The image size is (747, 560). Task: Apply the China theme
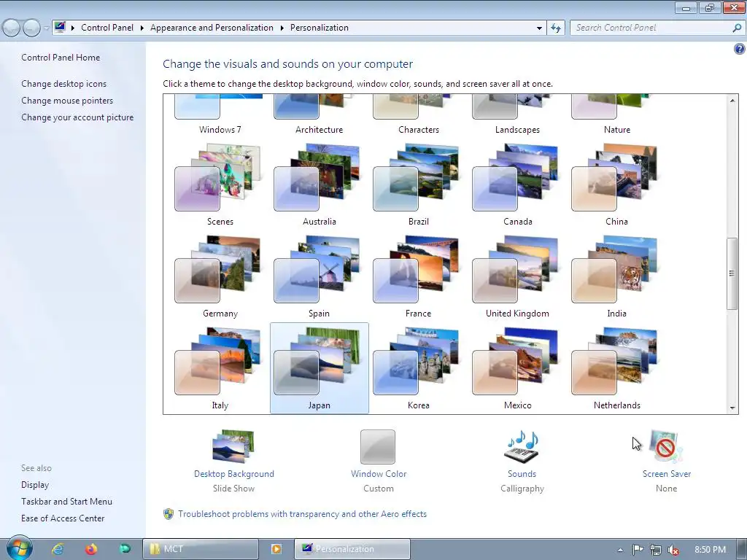click(x=616, y=186)
